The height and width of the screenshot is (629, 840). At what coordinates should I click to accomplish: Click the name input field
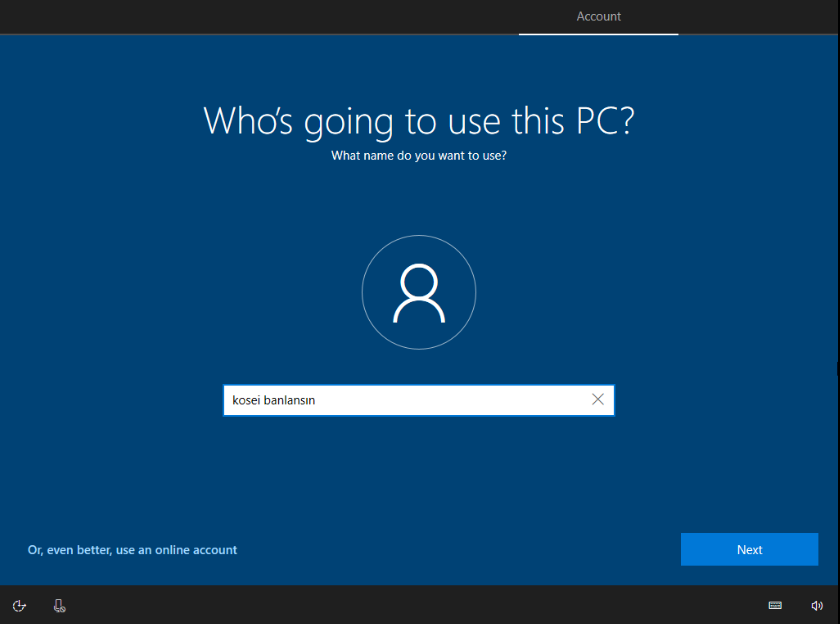pos(418,400)
